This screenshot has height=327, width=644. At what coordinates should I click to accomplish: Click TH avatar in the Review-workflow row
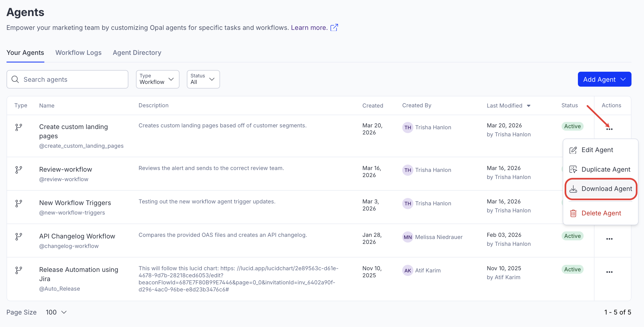[x=407, y=170]
